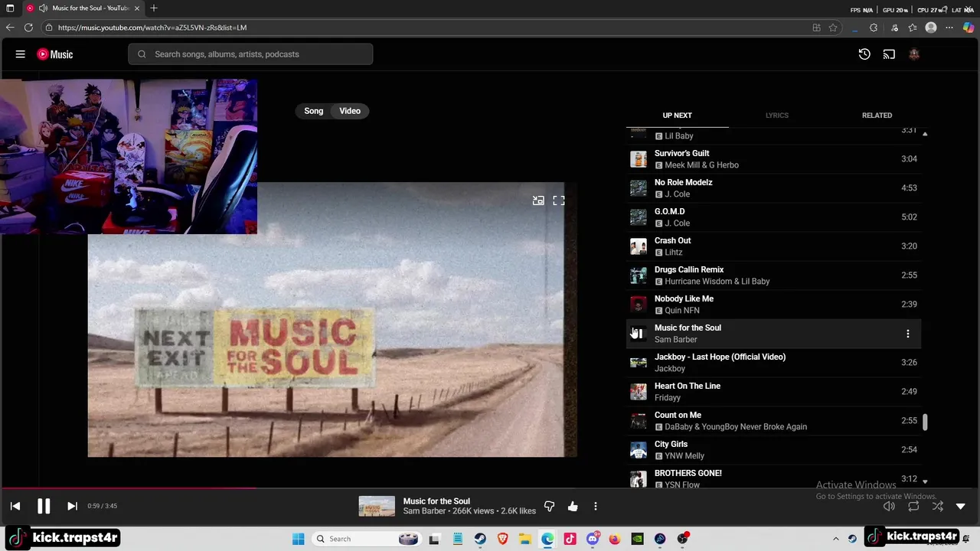Open the browser extensions puzzle icon
The width and height of the screenshot is (980, 551).
tap(874, 28)
